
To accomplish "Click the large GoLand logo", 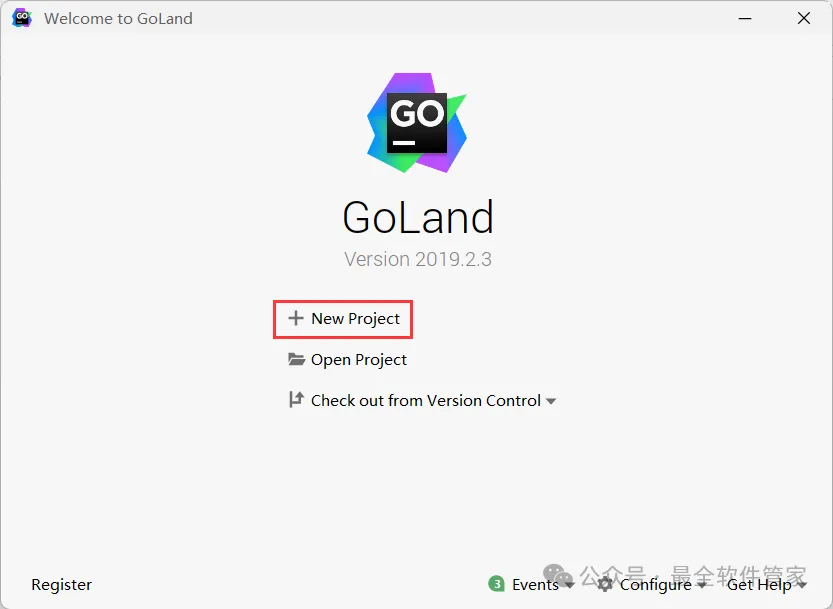I will coord(417,123).
